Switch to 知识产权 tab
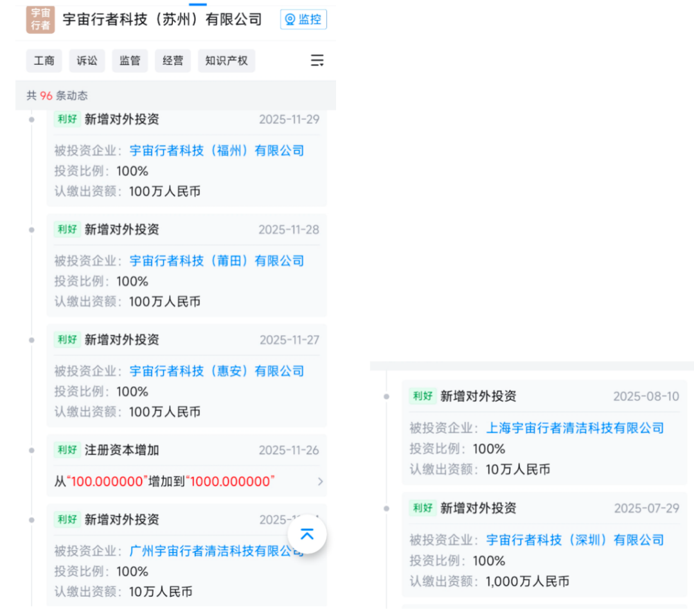Image resolution: width=694 pixels, height=616 pixels. click(x=226, y=61)
